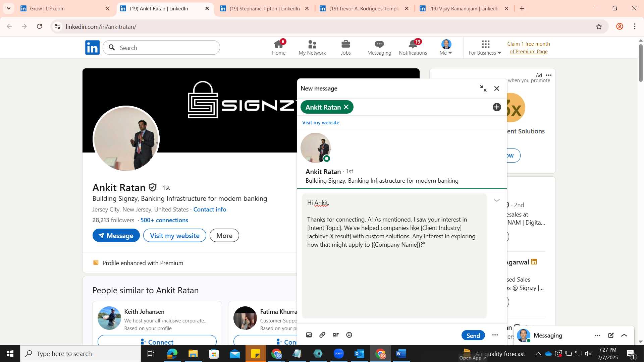Image resolution: width=644 pixels, height=362 pixels.
Task: Expand the For Business menu
Action: coord(485,48)
